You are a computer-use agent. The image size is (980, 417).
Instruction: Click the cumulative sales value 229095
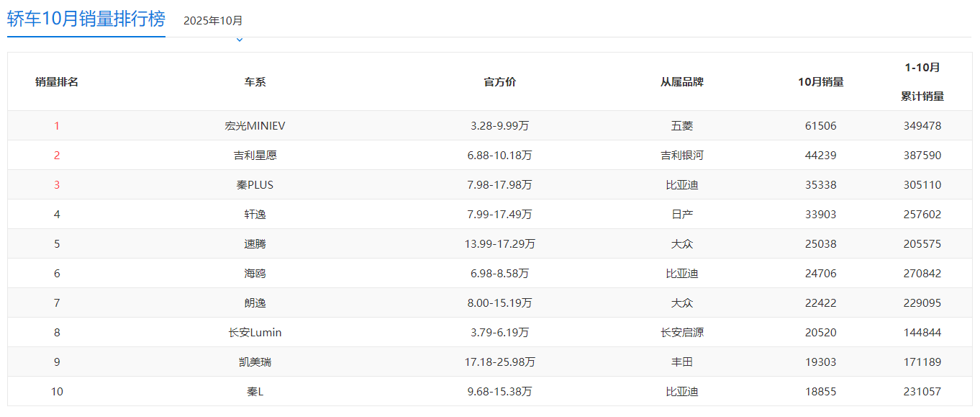[x=922, y=303]
